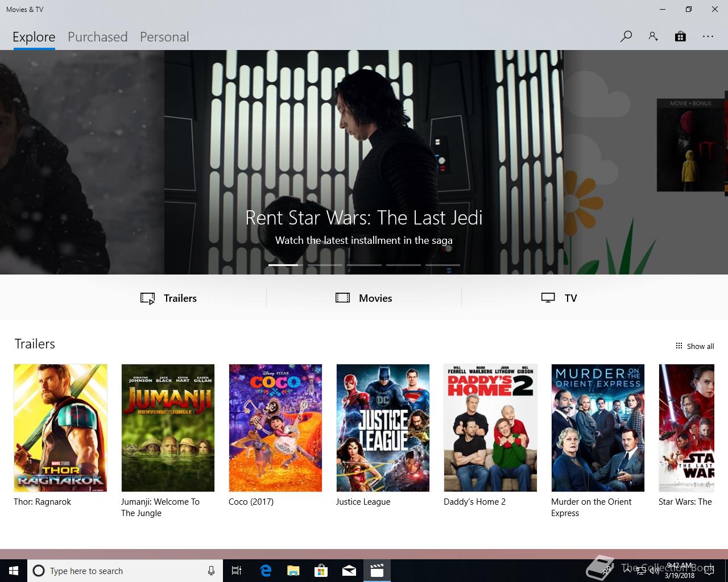Screen dimensions: 728x582
Task: Click the Movies & TV taskbar icon
Action: [x=377, y=571]
